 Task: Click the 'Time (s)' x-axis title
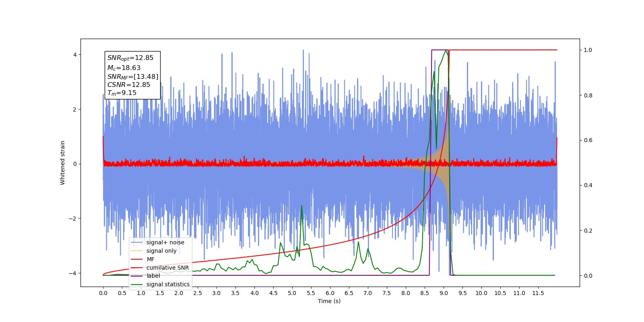tap(329, 301)
